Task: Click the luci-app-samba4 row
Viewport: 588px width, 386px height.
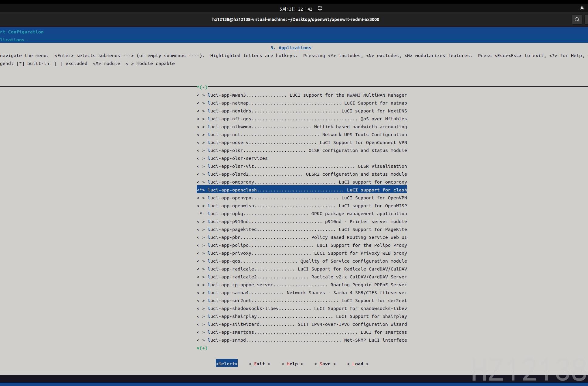Action: click(x=302, y=293)
